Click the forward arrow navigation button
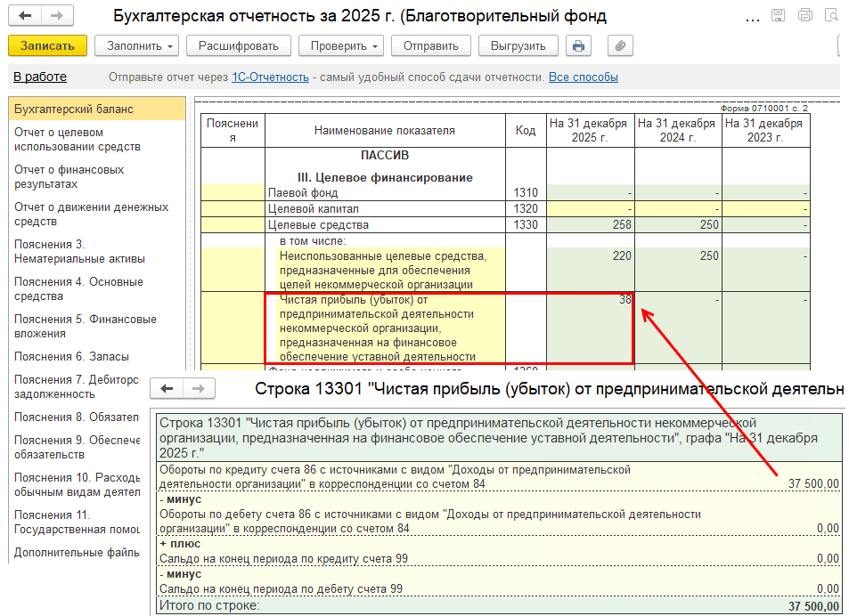Image resolution: width=849 pixels, height=616 pixels. [x=57, y=16]
